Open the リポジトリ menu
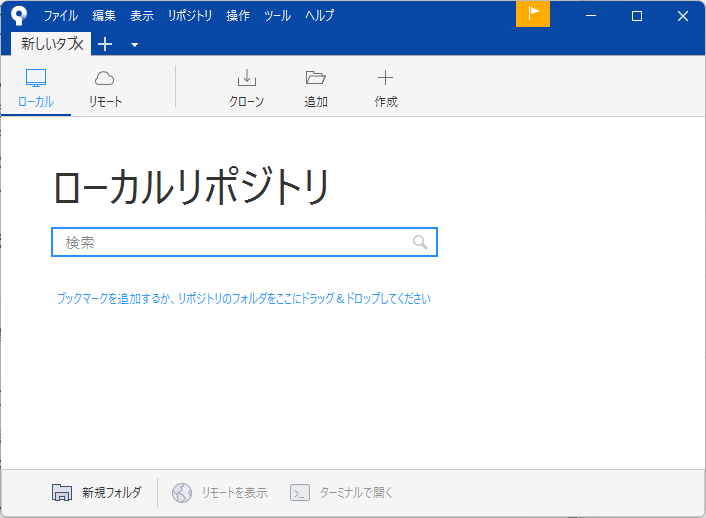The height and width of the screenshot is (518, 706). (190, 16)
